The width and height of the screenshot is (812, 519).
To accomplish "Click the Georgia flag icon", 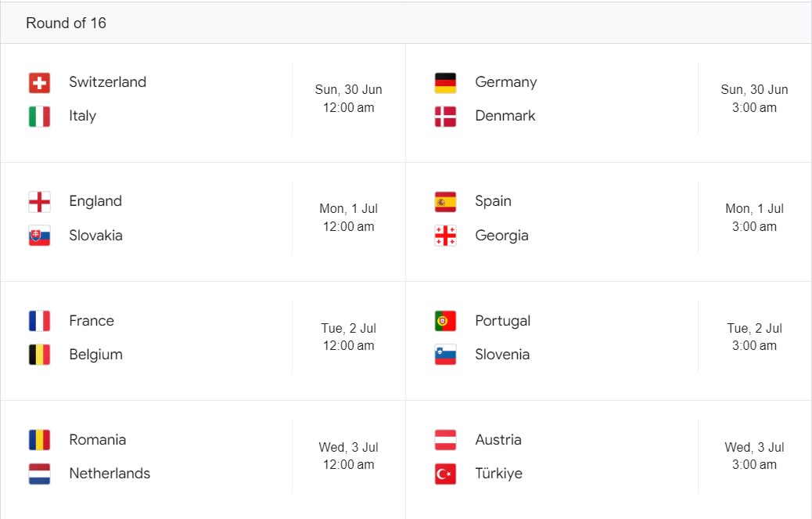I will coord(445,236).
